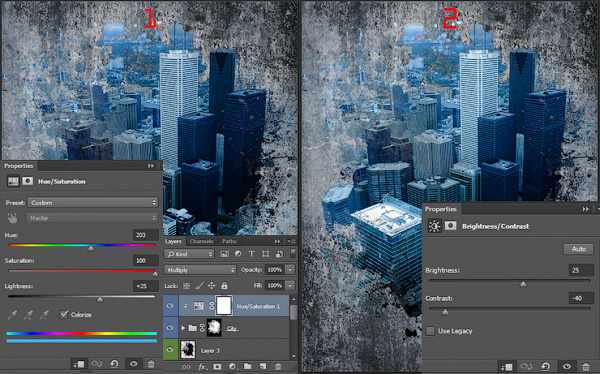This screenshot has height=374, width=600.
Task: Open the Preset Custom dropdown
Action: (x=93, y=203)
